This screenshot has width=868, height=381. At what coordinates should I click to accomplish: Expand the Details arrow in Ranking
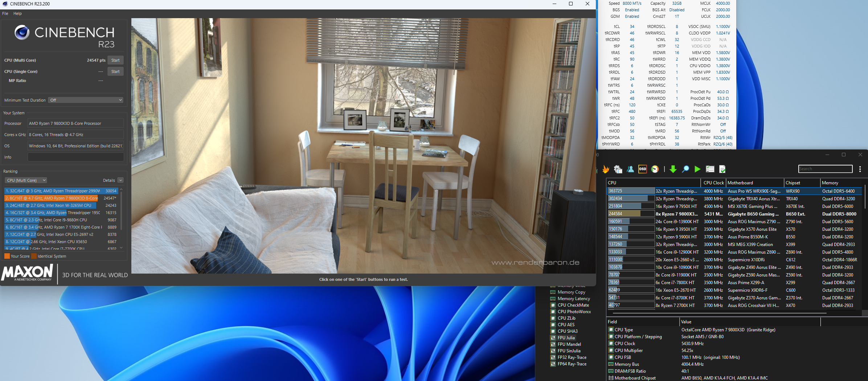120,180
